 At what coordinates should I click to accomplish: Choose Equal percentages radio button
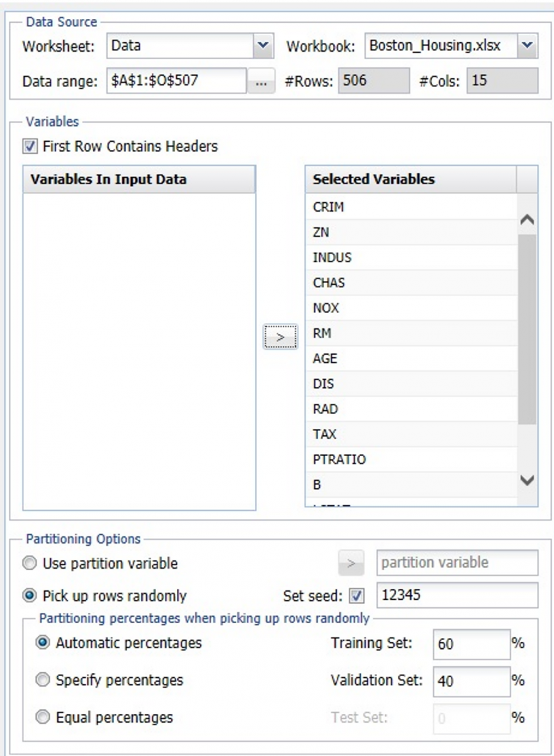(x=43, y=717)
